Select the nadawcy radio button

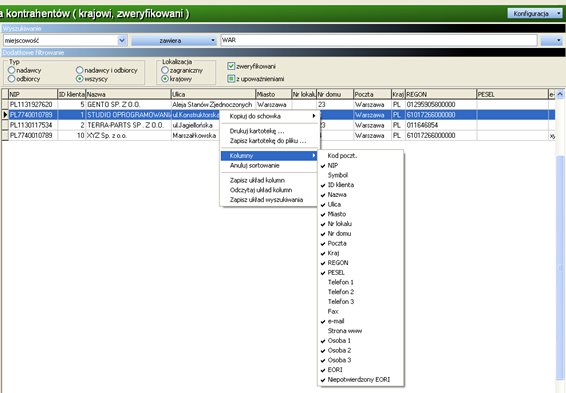[12, 70]
